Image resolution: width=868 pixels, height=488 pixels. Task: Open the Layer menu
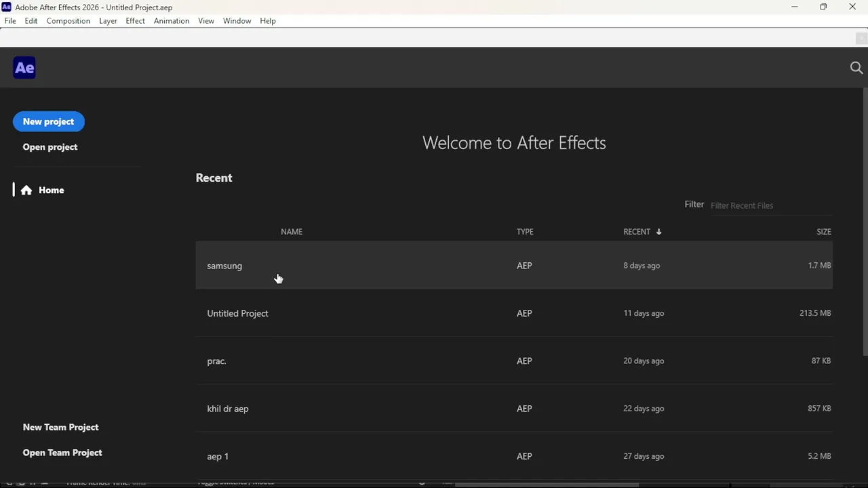pos(108,21)
